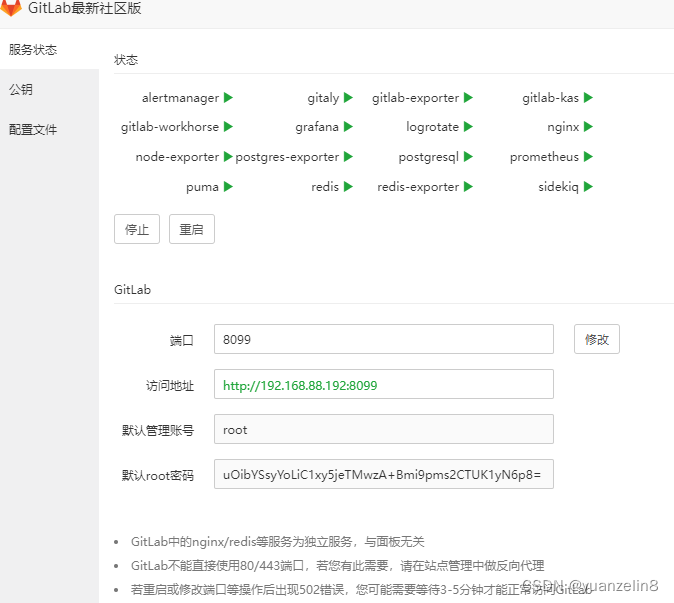Click the gitlab-exporter service label

click(x=416, y=98)
